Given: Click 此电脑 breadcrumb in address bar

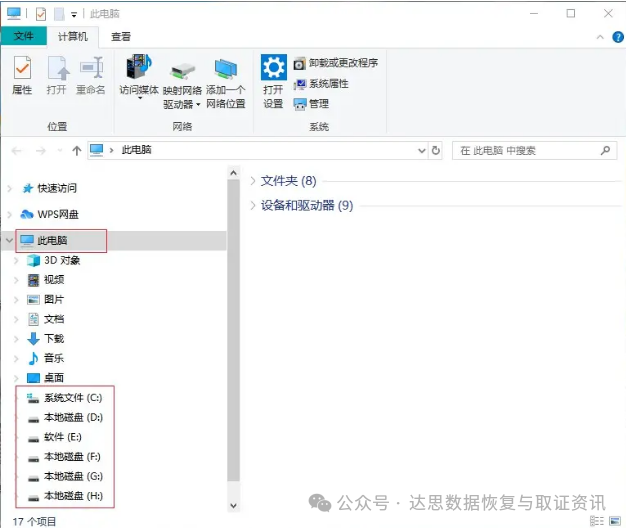Looking at the screenshot, I should click(137, 150).
